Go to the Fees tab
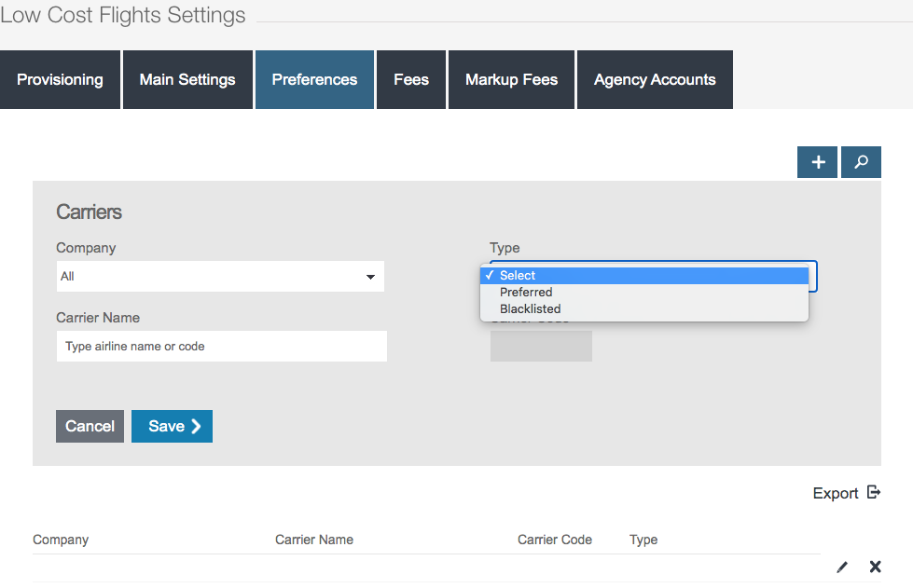The width and height of the screenshot is (913, 588). tap(411, 80)
